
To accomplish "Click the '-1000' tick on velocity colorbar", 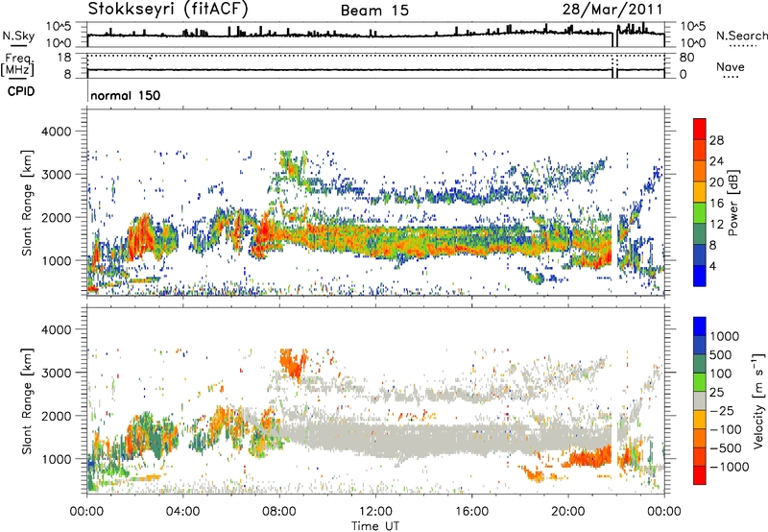I will 730,467.
